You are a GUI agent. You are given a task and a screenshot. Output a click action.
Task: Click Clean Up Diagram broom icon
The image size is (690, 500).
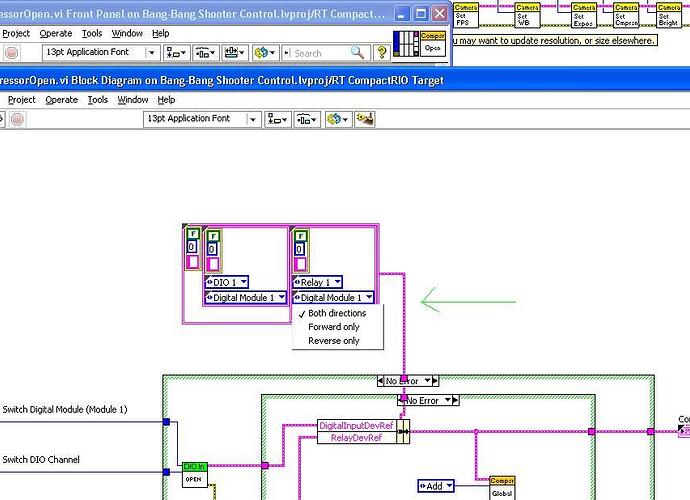pos(365,119)
